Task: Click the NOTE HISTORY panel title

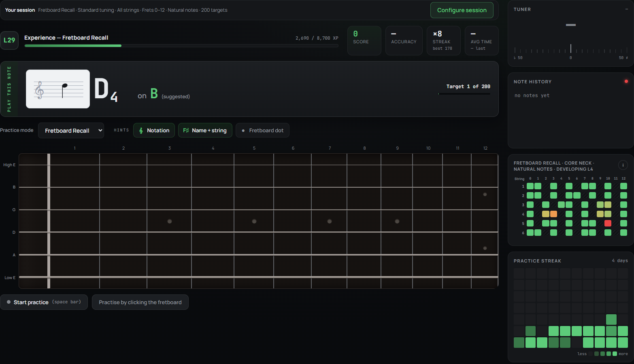Action: (532, 82)
